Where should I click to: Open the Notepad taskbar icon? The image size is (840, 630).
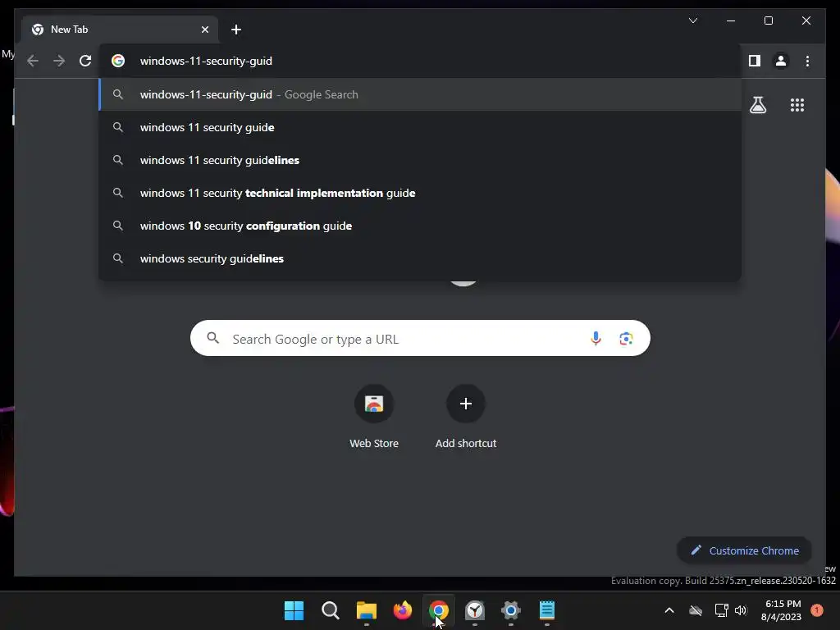tap(547, 610)
